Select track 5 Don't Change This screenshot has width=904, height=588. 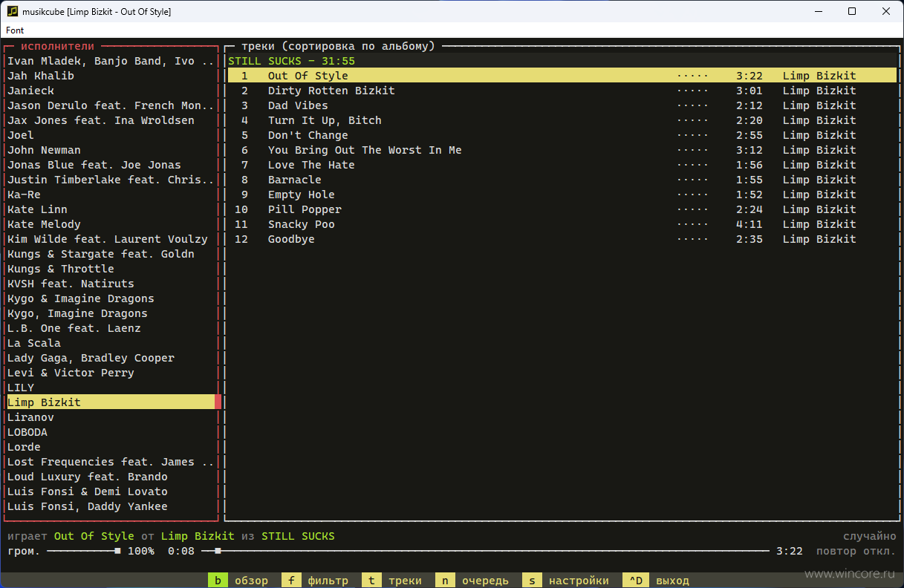pyautogui.click(x=562, y=135)
